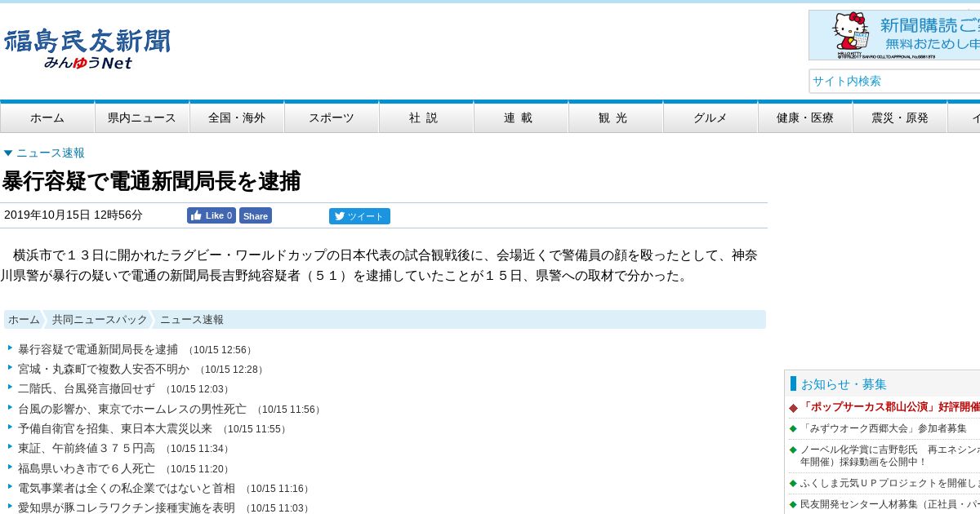The height and width of the screenshot is (514, 980).
Task: Open the ノーベル化学賞に吉野彰氏 notice
Action: pos(889,455)
